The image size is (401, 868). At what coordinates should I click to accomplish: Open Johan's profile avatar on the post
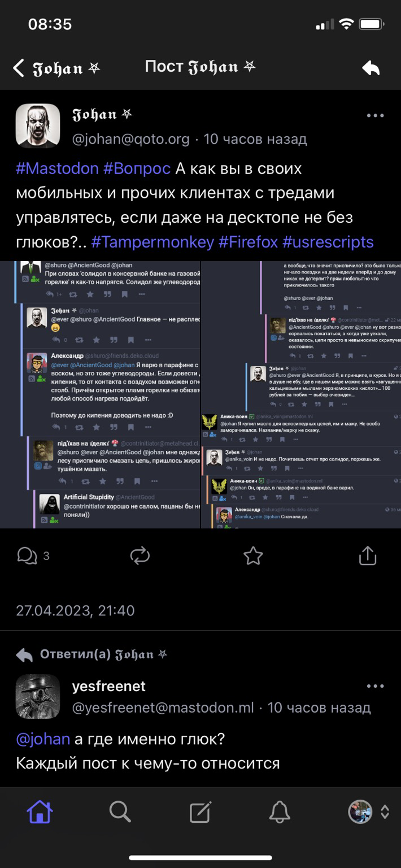pyautogui.click(x=38, y=126)
